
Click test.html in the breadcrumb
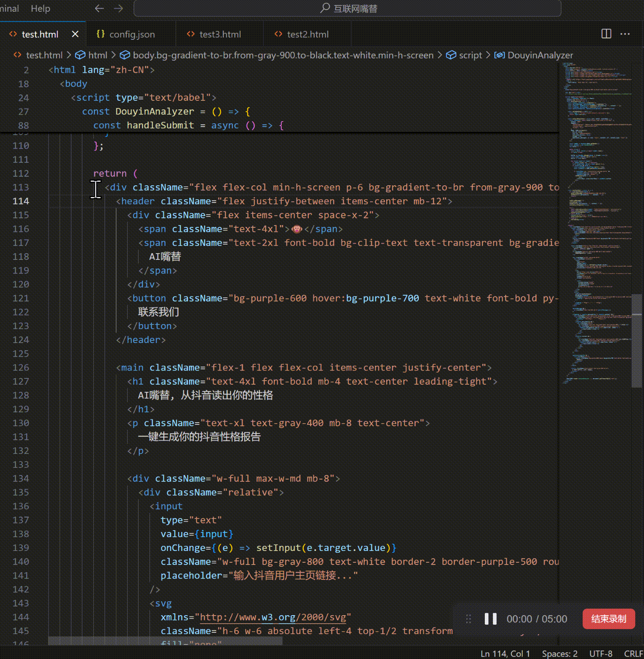click(x=44, y=55)
